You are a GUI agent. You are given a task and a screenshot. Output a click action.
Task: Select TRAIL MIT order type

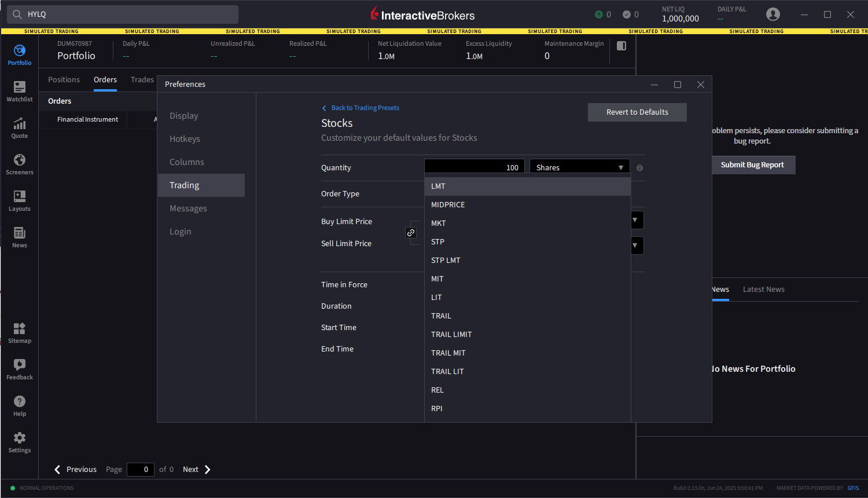coord(527,353)
